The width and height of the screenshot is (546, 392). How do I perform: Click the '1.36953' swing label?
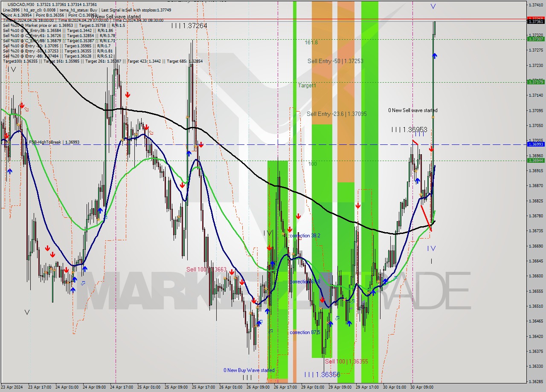coord(409,130)
